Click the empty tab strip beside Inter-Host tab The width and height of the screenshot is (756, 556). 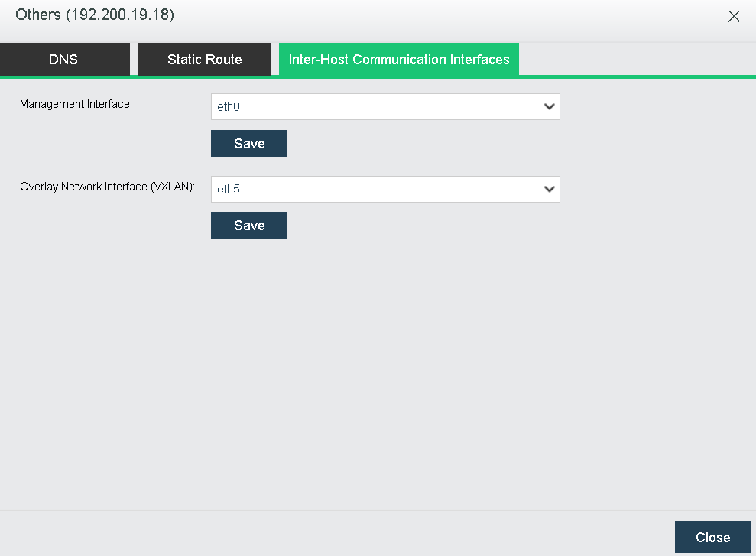tap(637, 59)
